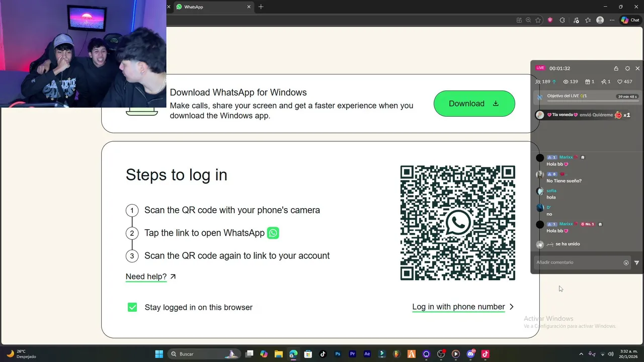Close the LIVE overlay panel

click(x=637, y=68)
